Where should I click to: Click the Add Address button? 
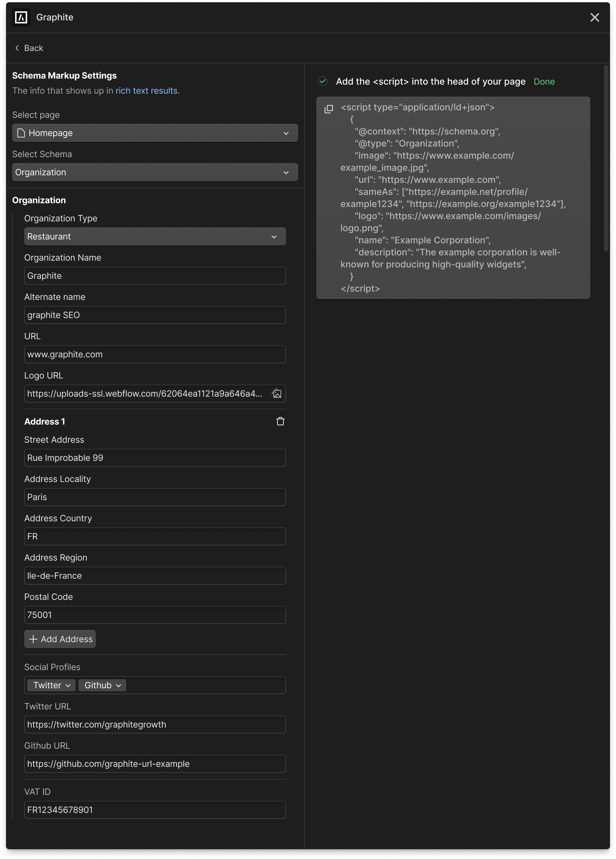point(60,639)
